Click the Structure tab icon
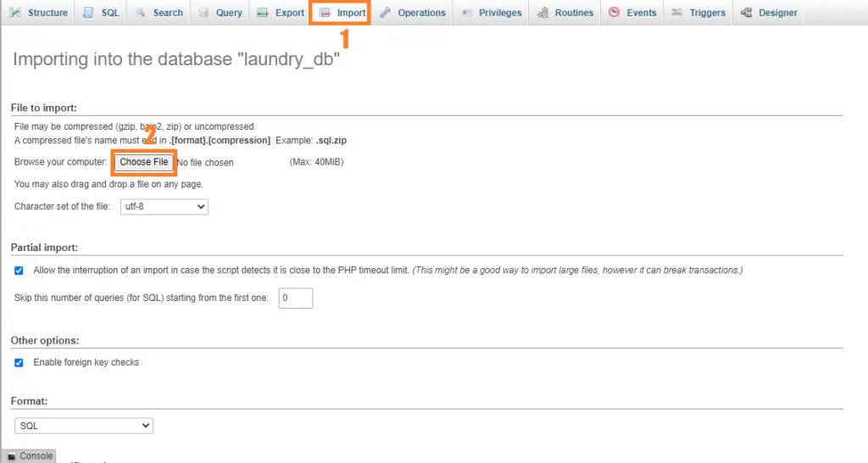 tap(15, 13)
